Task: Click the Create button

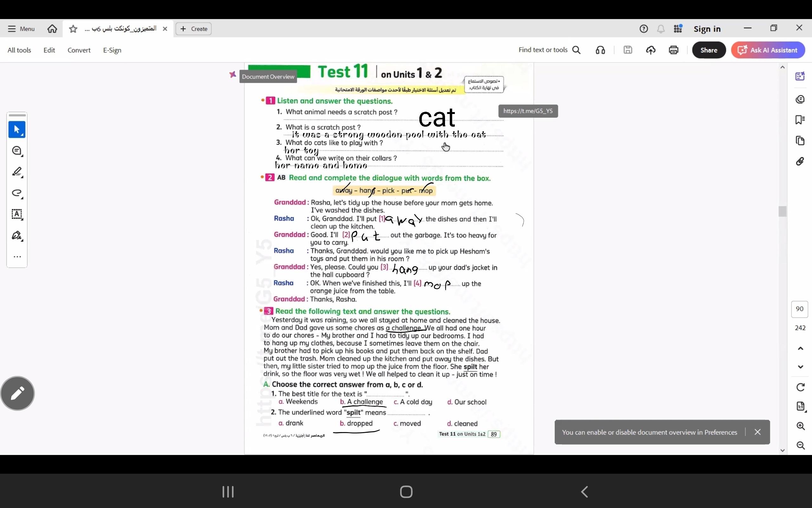Action: (x=193, y=29)
